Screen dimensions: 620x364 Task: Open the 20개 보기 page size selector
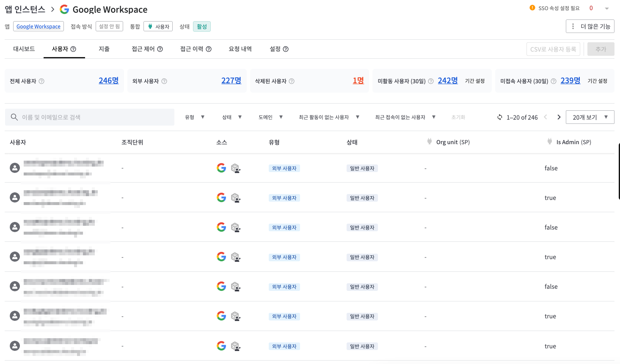[590, 117]
